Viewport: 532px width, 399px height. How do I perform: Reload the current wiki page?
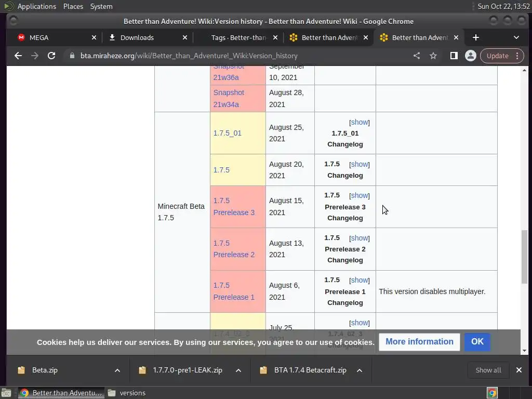pyautogui.click(x=51, y=56)
